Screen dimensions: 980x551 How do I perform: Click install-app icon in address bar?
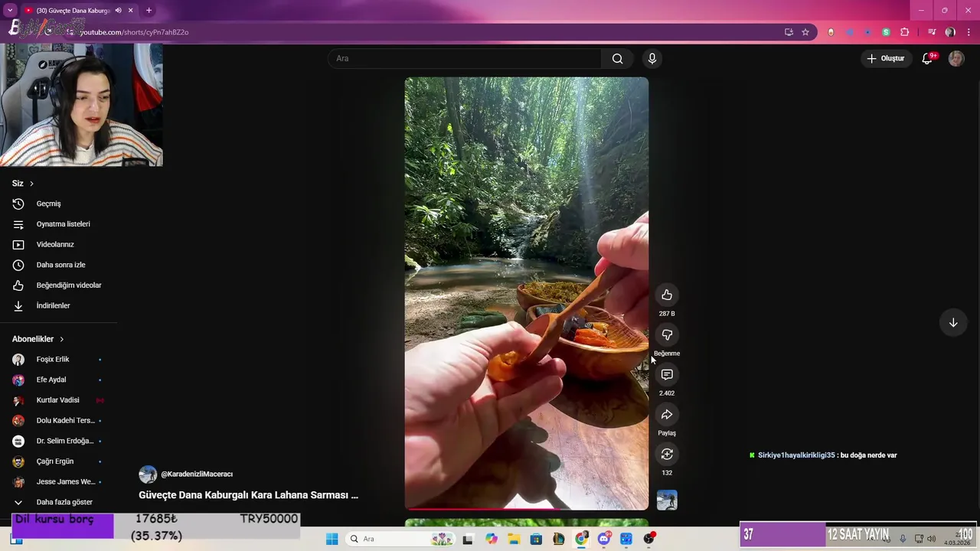(x=789, y=32)
